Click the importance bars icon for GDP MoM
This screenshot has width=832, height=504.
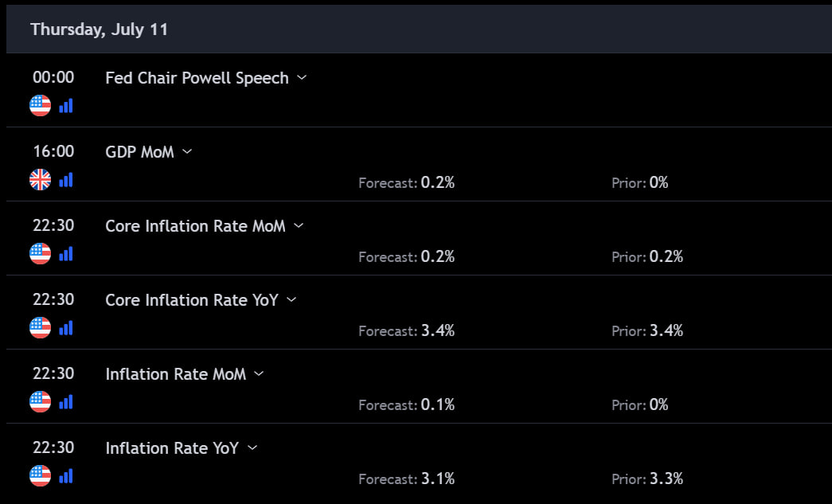[x=66, y=179]
